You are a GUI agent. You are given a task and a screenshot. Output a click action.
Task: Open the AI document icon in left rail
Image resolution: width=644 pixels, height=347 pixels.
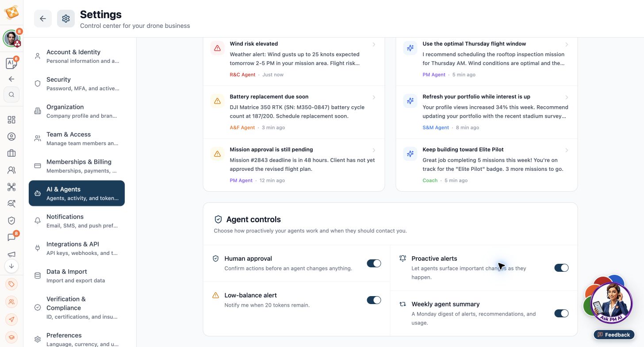pyautogui.click(x=11, y=63)
